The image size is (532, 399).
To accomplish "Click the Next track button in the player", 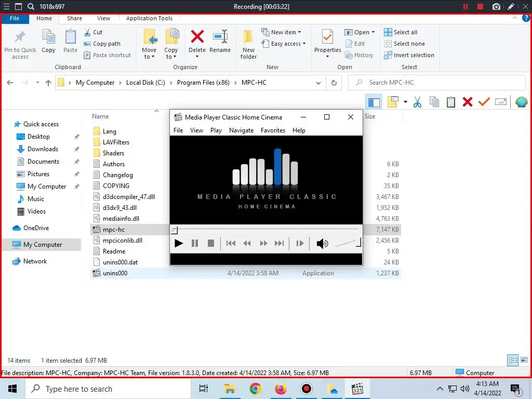I will [279, 243].
